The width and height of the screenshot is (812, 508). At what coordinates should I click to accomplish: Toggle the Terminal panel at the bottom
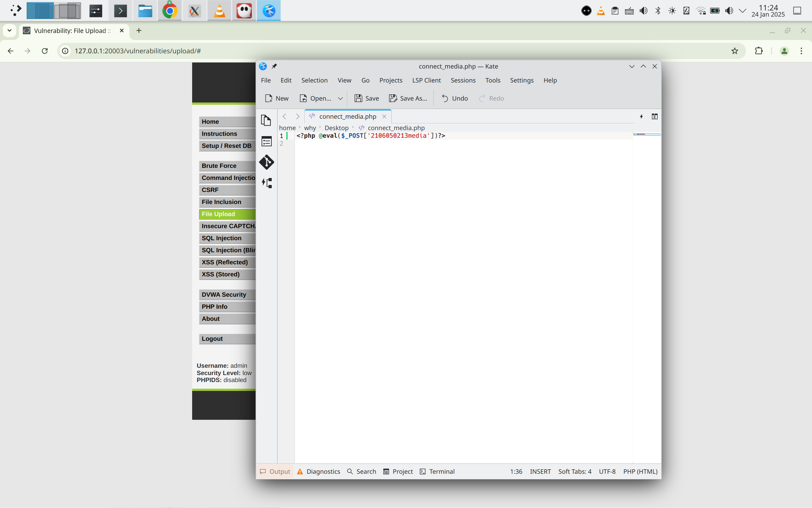pos(437,472)
